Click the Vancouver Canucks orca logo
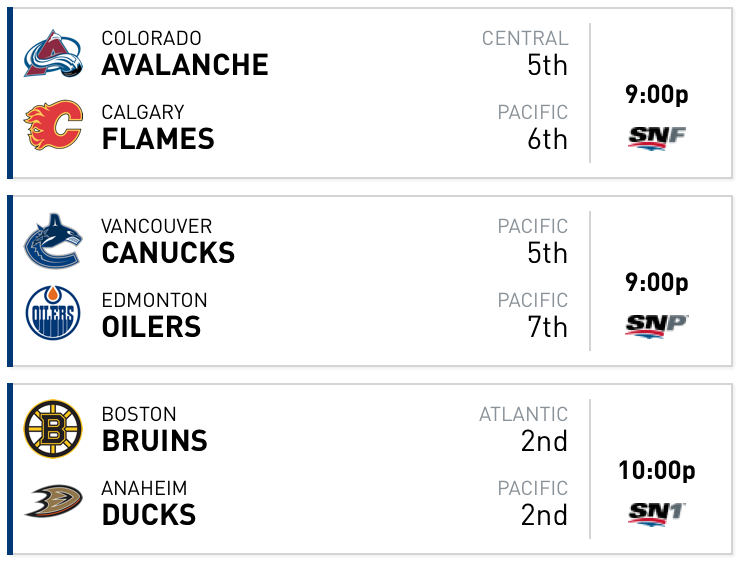 54,241
